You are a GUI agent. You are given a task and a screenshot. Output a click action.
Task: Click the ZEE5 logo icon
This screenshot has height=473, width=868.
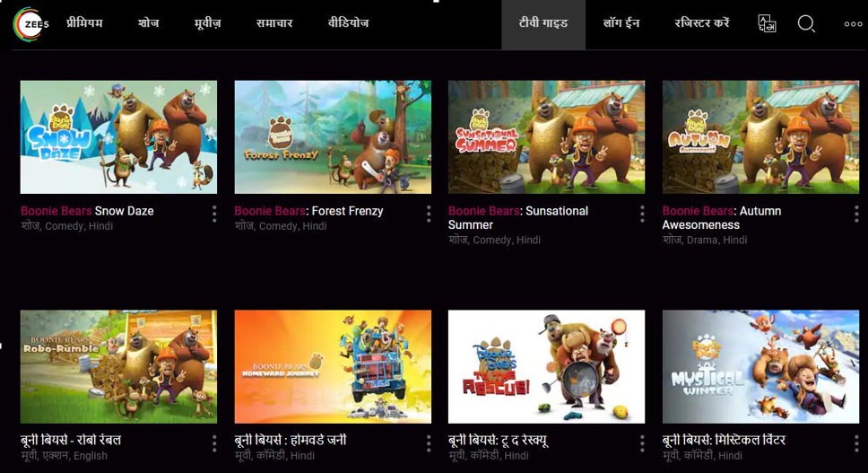pos(31,24)
